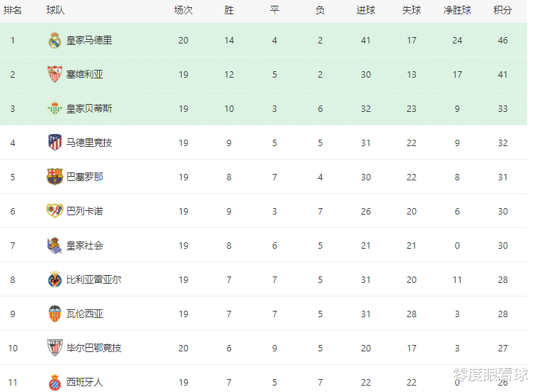Image resolution: width=535 pixels, height=392 pixels.
Task: Click the Real Madrid club crest
Action: coord(55,40)
